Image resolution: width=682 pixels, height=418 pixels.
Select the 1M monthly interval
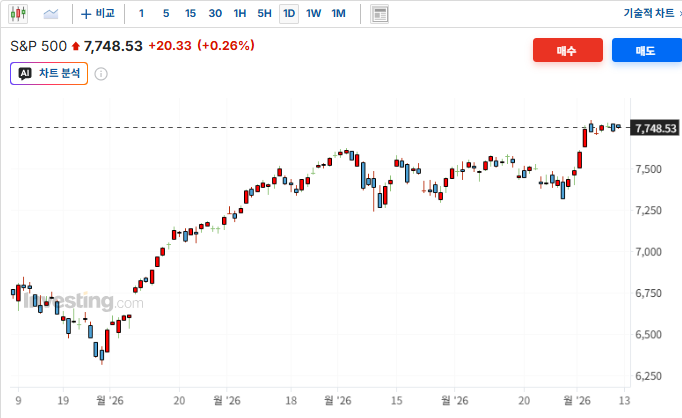tap(338, 14)
